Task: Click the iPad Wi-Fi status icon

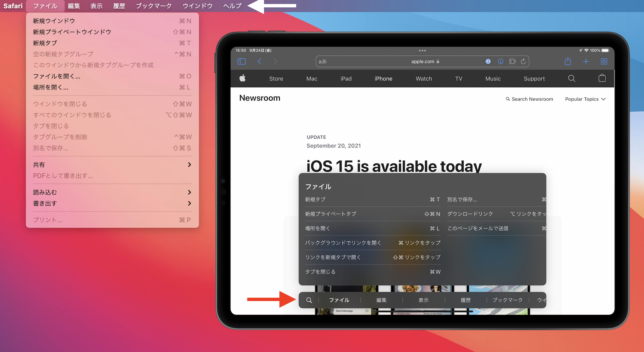Action: tap(586, 50)
